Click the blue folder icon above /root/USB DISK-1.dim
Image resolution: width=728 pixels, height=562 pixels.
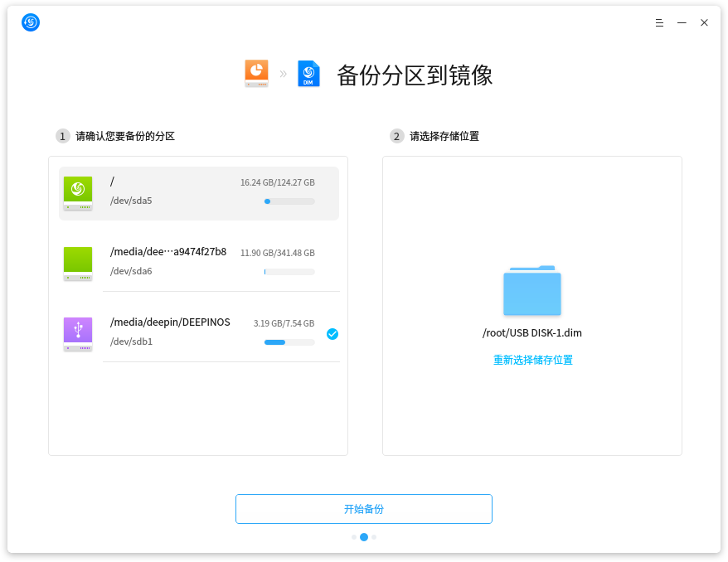531,291
